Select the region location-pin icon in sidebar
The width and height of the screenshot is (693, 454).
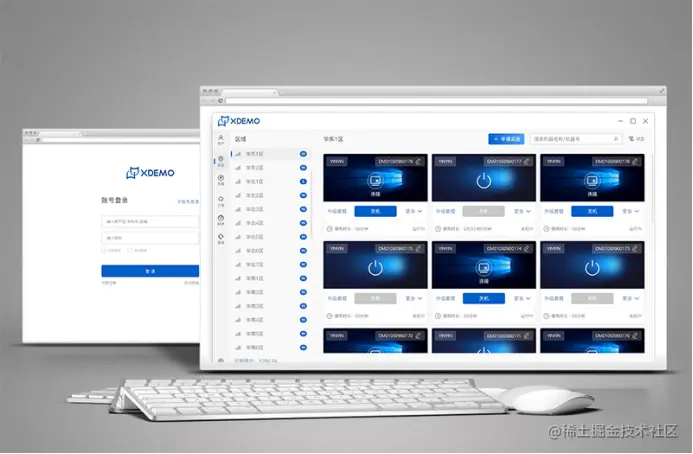point(221,161)
